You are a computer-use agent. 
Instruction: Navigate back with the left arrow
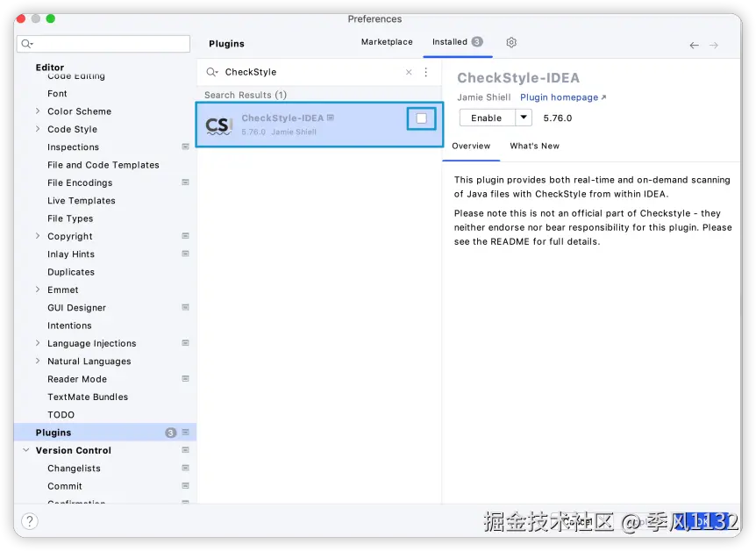tap(694, 46)
